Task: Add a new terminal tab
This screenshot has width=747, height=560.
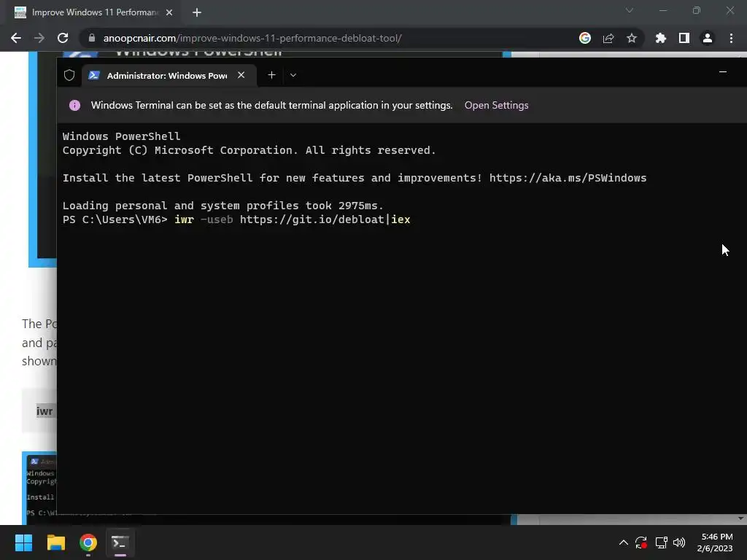Action: [x=271, y=75]
